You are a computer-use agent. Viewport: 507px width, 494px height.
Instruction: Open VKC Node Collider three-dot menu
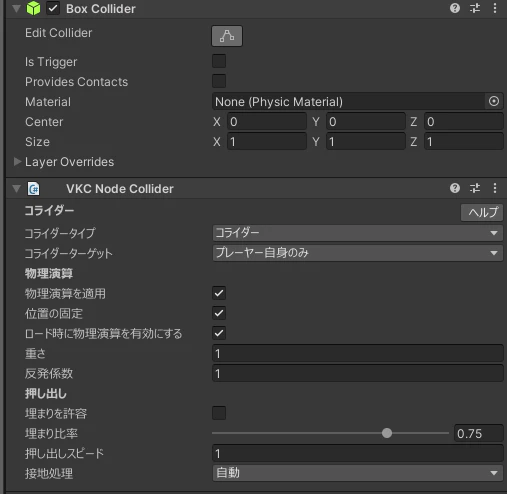(495, 188)
